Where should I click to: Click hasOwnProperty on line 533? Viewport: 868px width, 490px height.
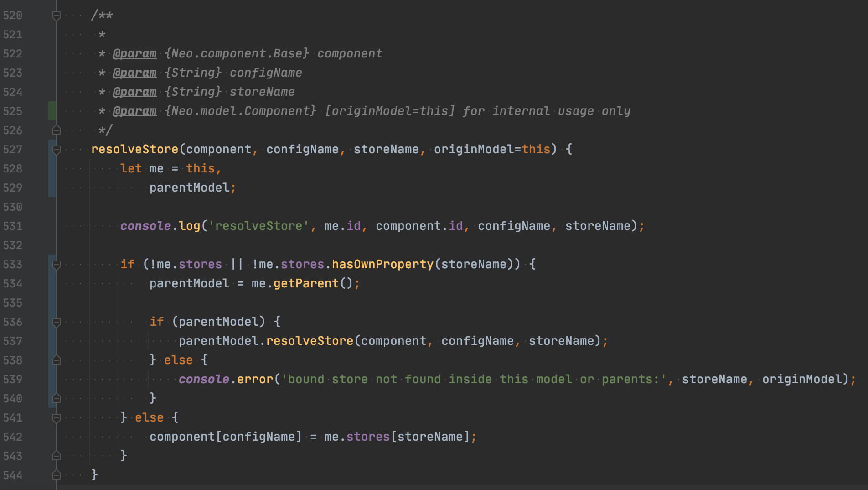[x=382, y=264]
